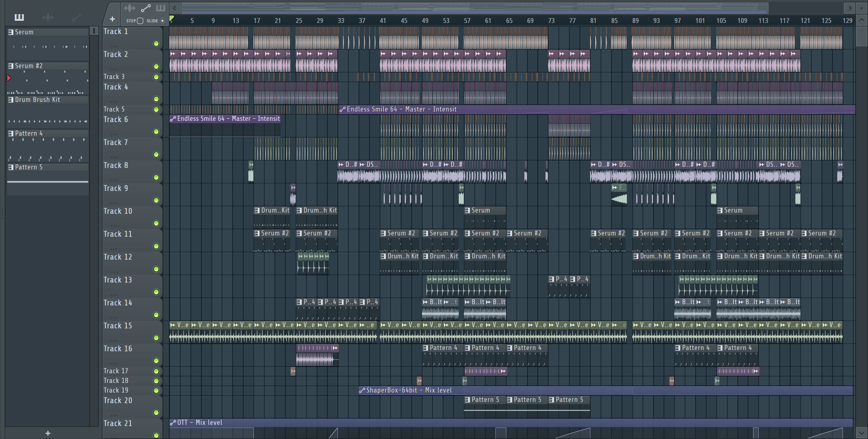Screen dimensions: 868x439
Task: Toggle the STEP mode checkbox
Action: point(140,21)
